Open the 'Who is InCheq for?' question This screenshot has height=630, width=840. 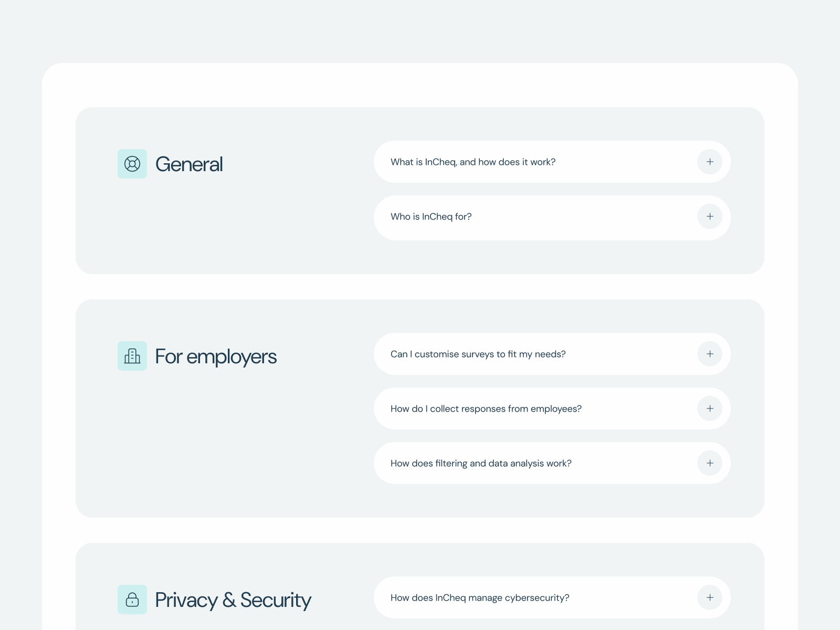click(x=552, y=218)
